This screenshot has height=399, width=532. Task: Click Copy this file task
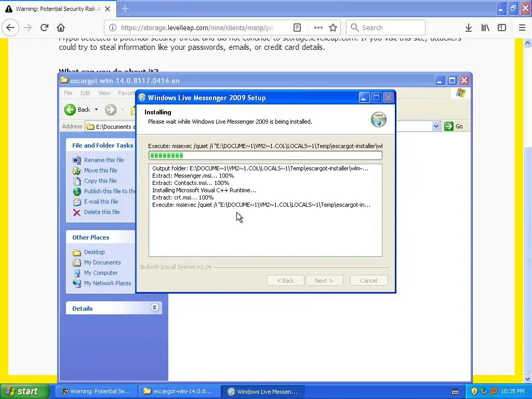pyautogui.click(x=100, y=181)
